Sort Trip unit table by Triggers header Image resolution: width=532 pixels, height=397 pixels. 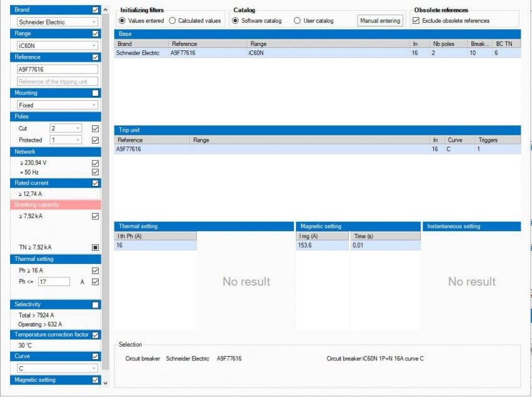tap(498, 140)
